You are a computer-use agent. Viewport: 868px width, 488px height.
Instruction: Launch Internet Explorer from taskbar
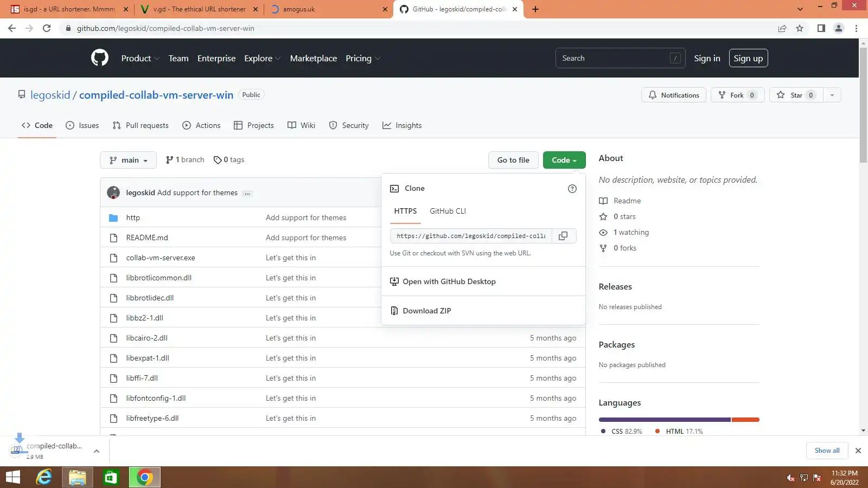coord(43,477)
